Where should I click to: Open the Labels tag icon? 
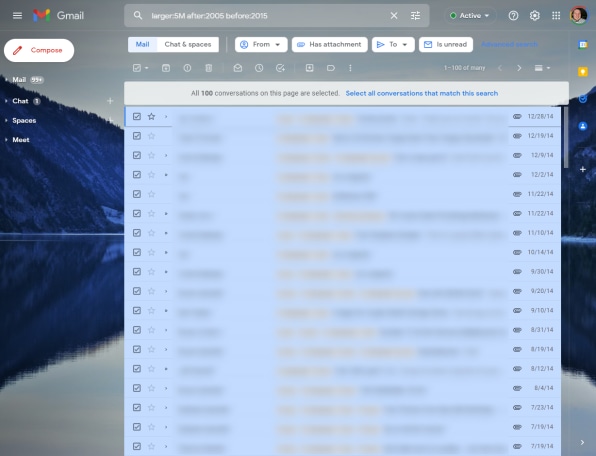[x=331, y=68]
